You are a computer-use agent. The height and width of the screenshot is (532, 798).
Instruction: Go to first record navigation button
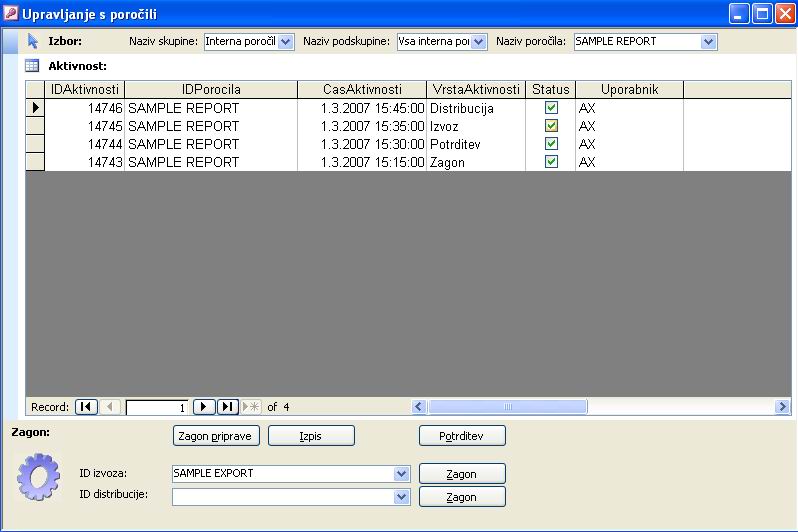point(86,407)
